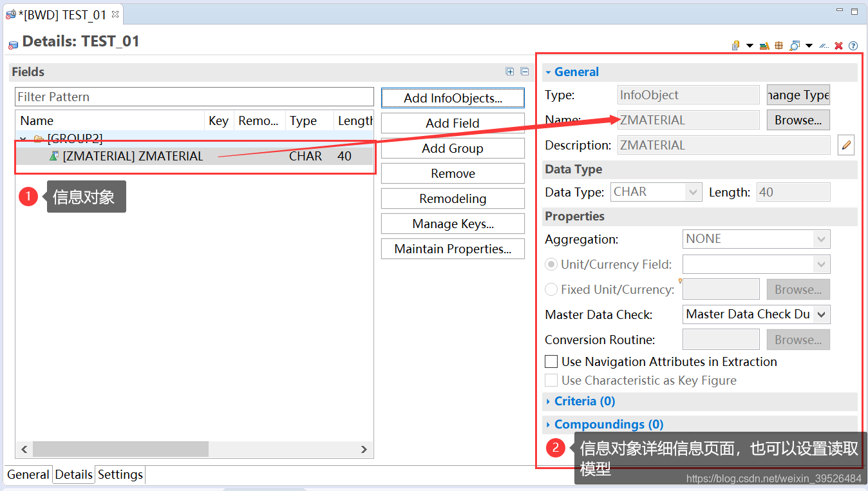Viewport: 868px width, 491px height.
Task: Expand the Criteria (0) section
Action: point(548,401)
